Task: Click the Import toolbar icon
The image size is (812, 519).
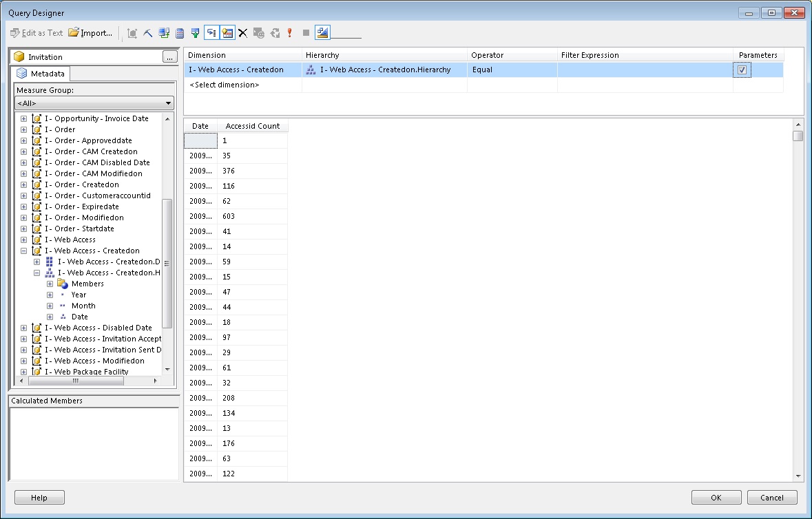Action: 90,32
